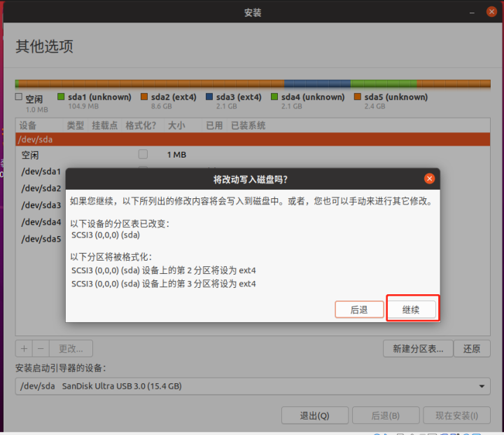Image resolution: width=504 pixels, height=435 pixels.
Task: Toggle format checkbox in the 空闲 1 MB row
Action: tap(143, 154)
